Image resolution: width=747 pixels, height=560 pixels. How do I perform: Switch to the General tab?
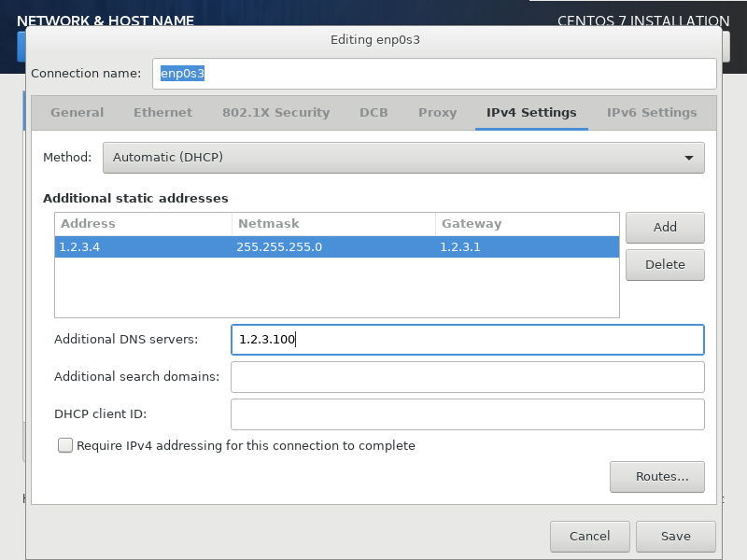pos(78,113)
